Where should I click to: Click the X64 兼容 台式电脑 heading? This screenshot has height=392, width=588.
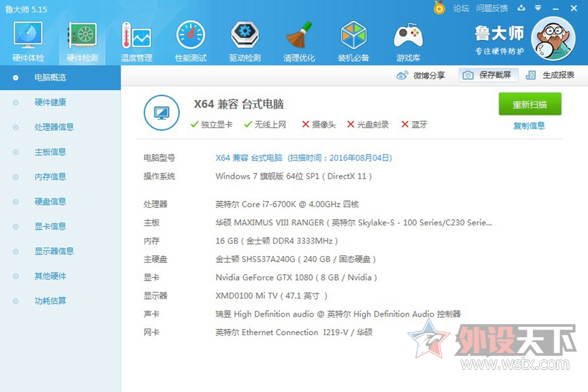(x=239, y=104)
